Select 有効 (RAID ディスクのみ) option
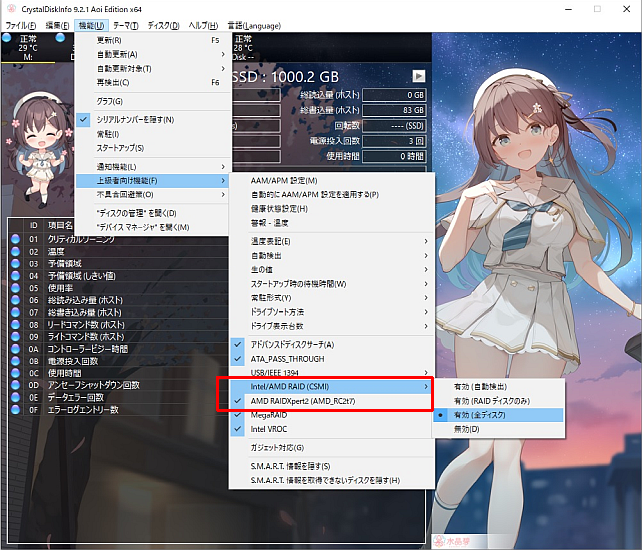The image size is (642, 550). point(499,401)
